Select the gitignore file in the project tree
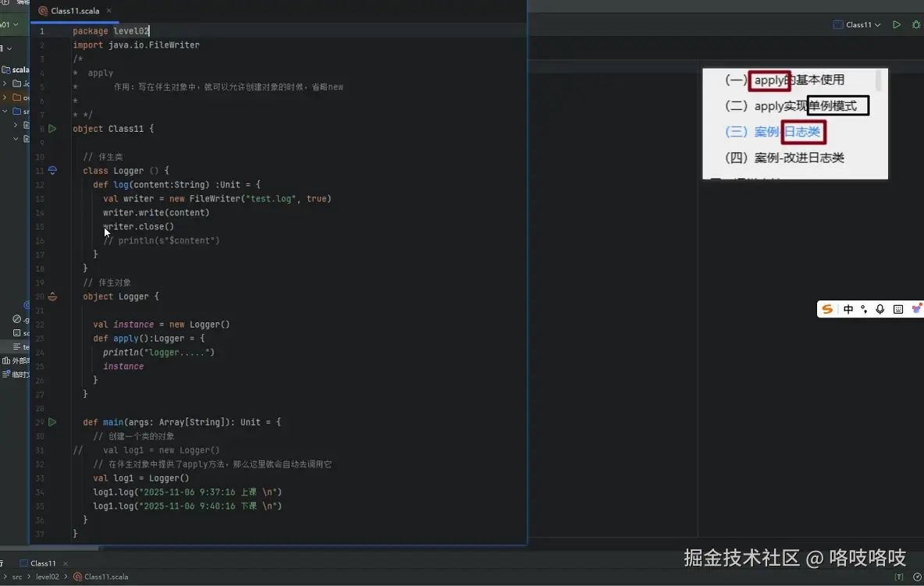This screenshot has height=586, width=924. click(20, 319)
